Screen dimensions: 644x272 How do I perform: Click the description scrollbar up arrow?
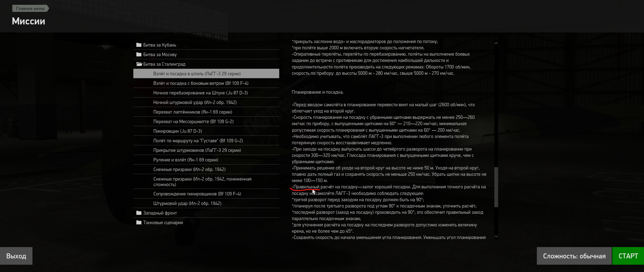coord(496,43)
